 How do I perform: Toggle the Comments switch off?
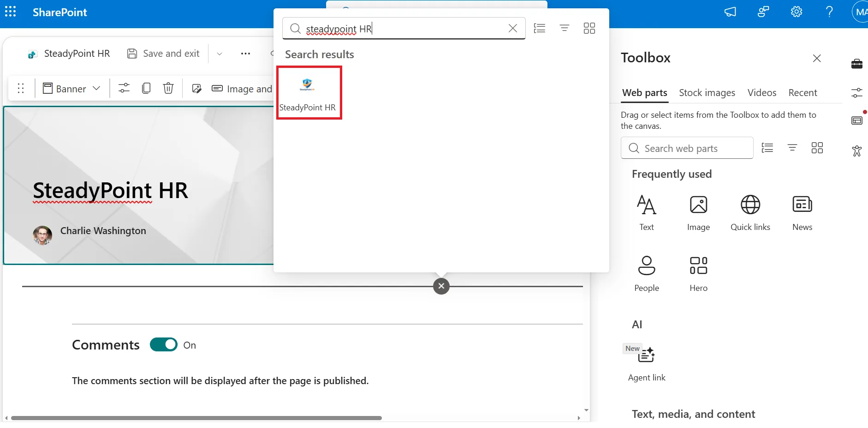(164, 345)
